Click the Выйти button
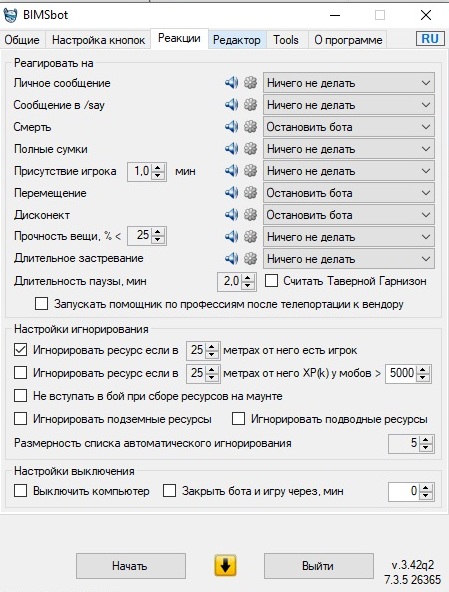Screen dimensions: 449x592 click(x=318, y=566)
